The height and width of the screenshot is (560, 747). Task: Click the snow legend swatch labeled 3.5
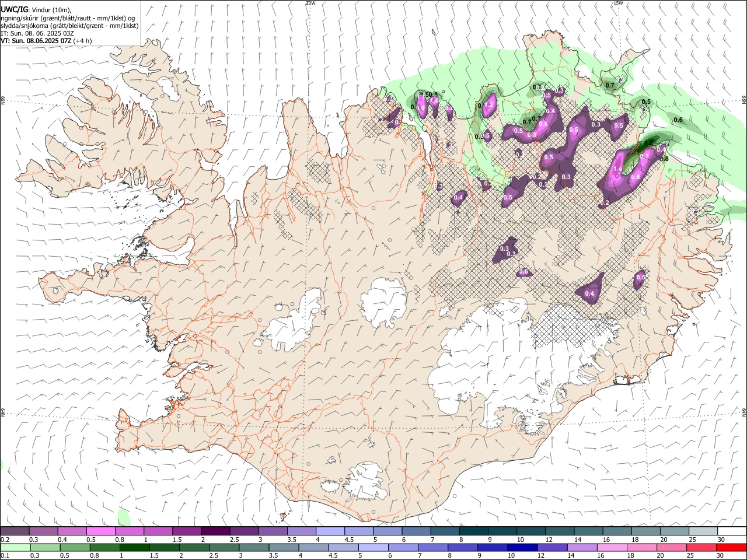click(x=301, y=531)
